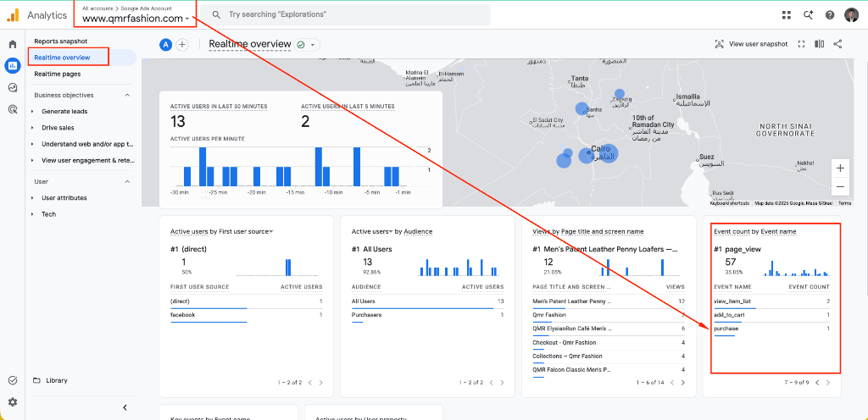Screen dimensions: 868x420
Task: Select Checkout - Qmr Fashion row
Action: [609, 343]
